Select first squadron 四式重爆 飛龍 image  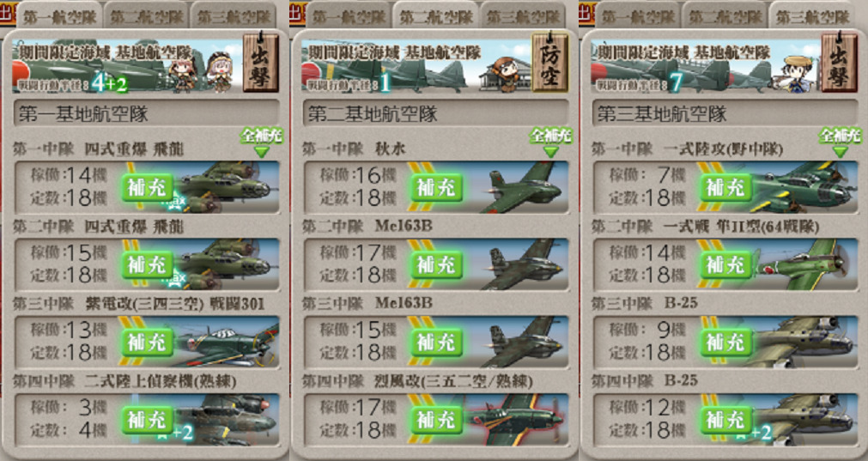tap(227, 187)
